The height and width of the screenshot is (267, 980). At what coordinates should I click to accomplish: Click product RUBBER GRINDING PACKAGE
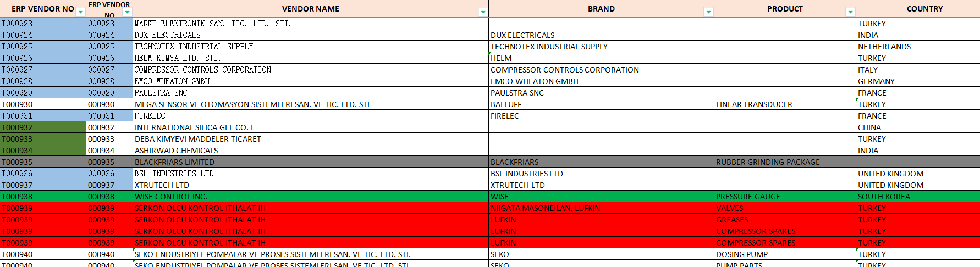click(785, 162)
